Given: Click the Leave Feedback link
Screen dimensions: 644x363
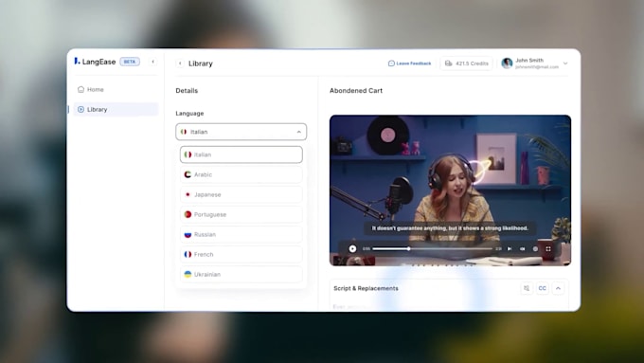Looking at the screenshot, I should (409, 64).
